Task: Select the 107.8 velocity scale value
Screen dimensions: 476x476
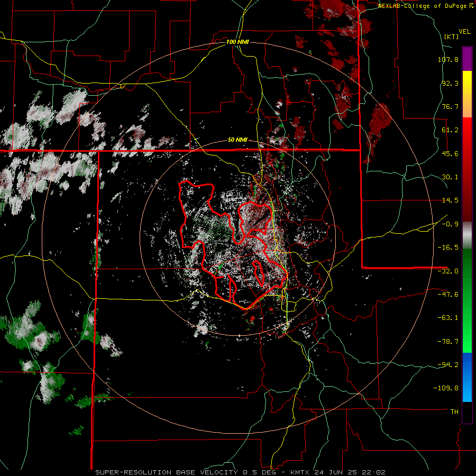Action: pos(448,59)
